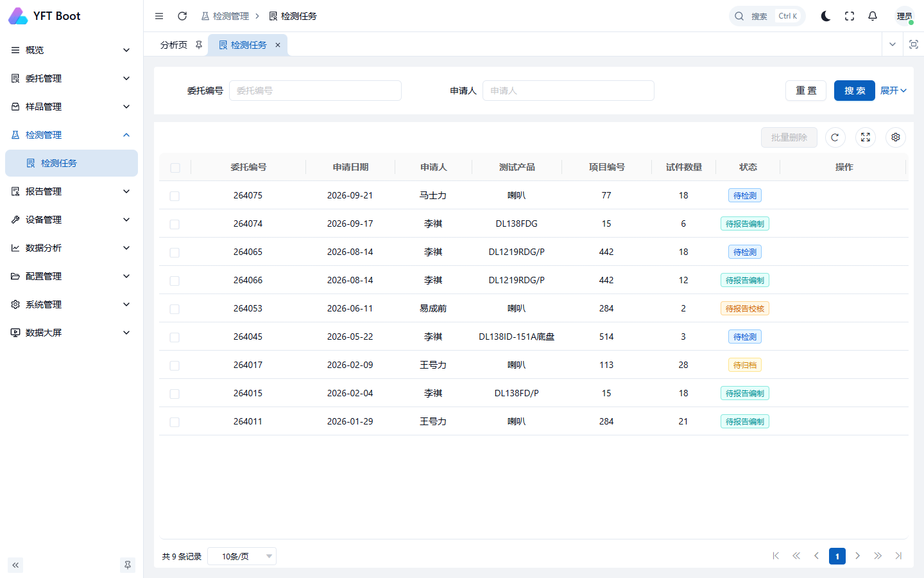The width and height of the screenshot is (924, 578).
Task: Toggle the select-all header checkbox
Action: 175,168
